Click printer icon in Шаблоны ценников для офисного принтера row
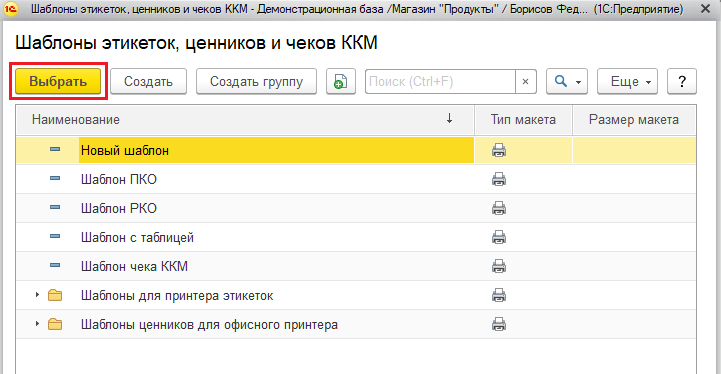This screenshot has width=721, height=374. click(x=499, y=324)
